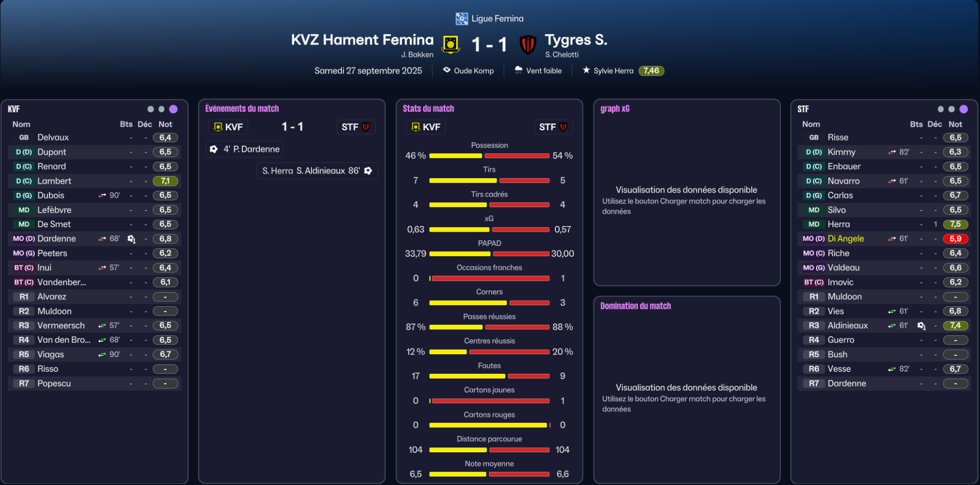
Task: Click the goal ball icon at 4' P. Dardenne
Action: click(x=214, y=149)
